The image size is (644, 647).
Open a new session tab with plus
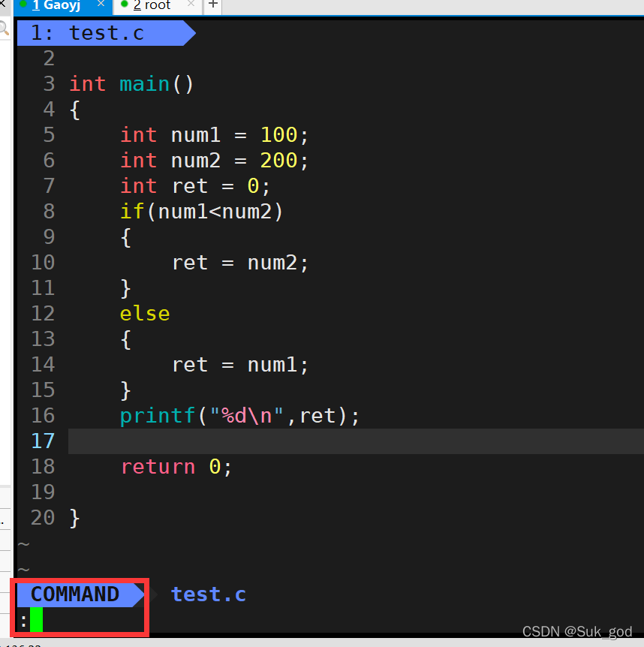[x=213, y=5]
